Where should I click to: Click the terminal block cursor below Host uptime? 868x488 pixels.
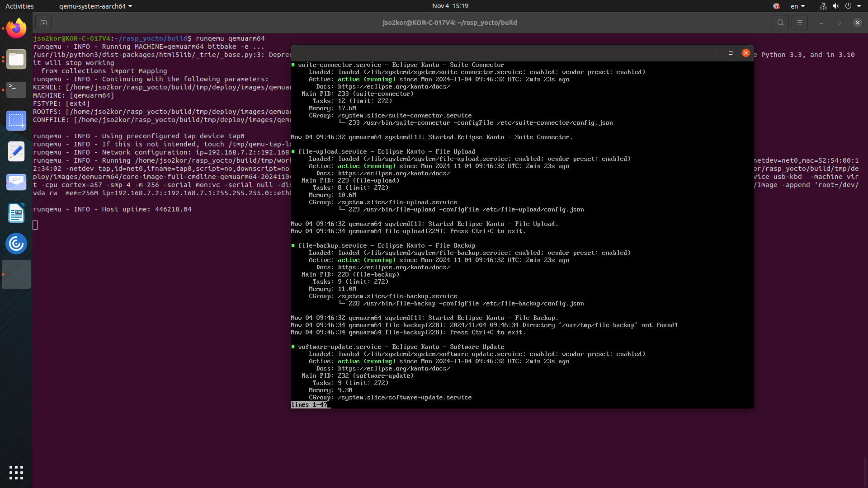tap(35, 225)
